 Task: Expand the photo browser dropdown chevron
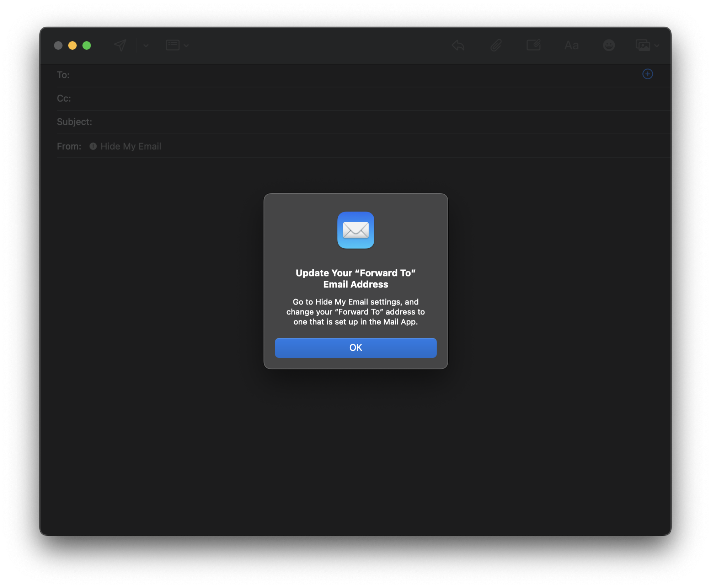click(657, 45)
